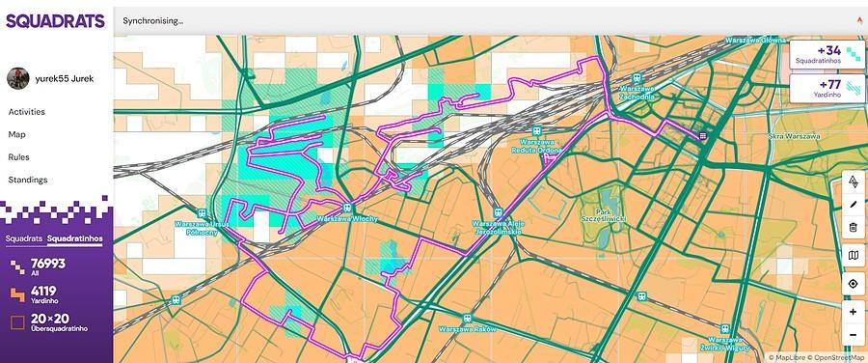Image resolution: width=868 pixels, height=363 pixels.
Task: Click the Warszawa Żwirki i Wigury station icon
Action: click(x=724, y=328)
